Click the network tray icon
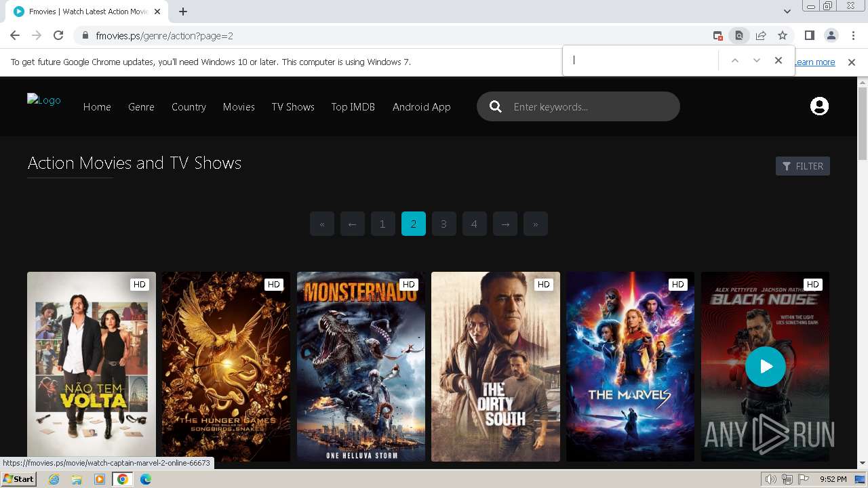 click(x=787, y=479)
